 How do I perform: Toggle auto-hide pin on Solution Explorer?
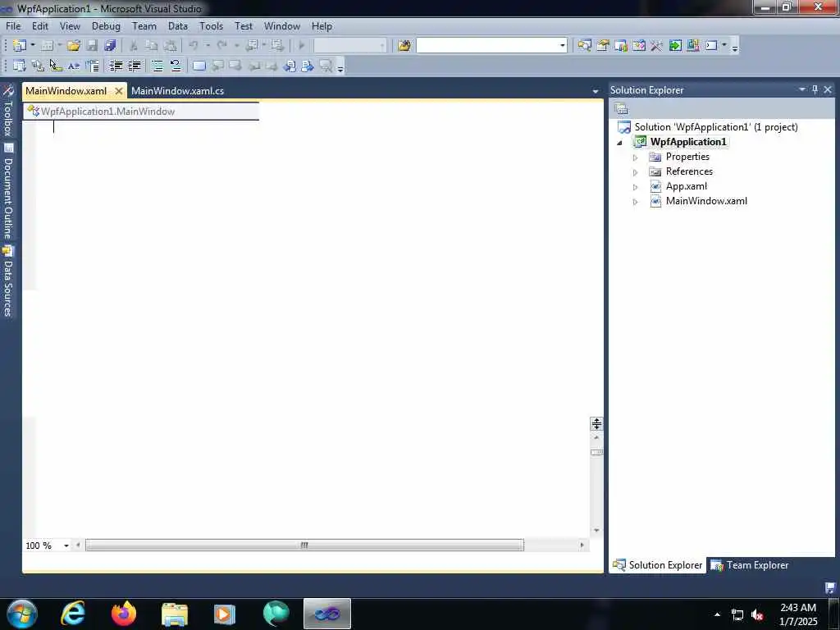(x=815, y=89)
